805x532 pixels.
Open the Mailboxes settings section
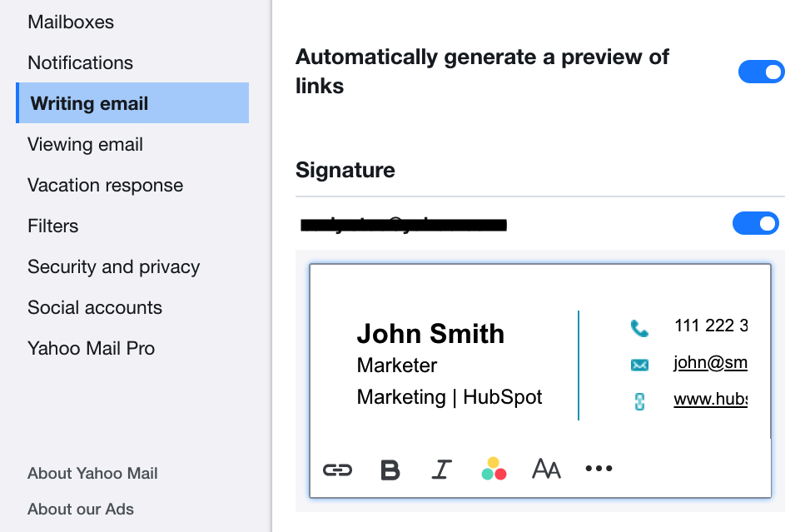point(71,22)
